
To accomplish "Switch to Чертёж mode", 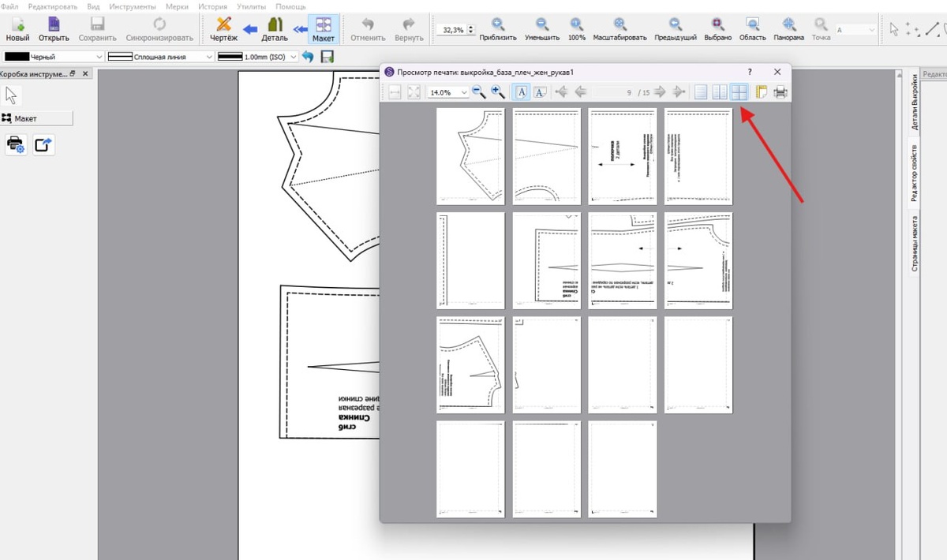I will (223, 29).
